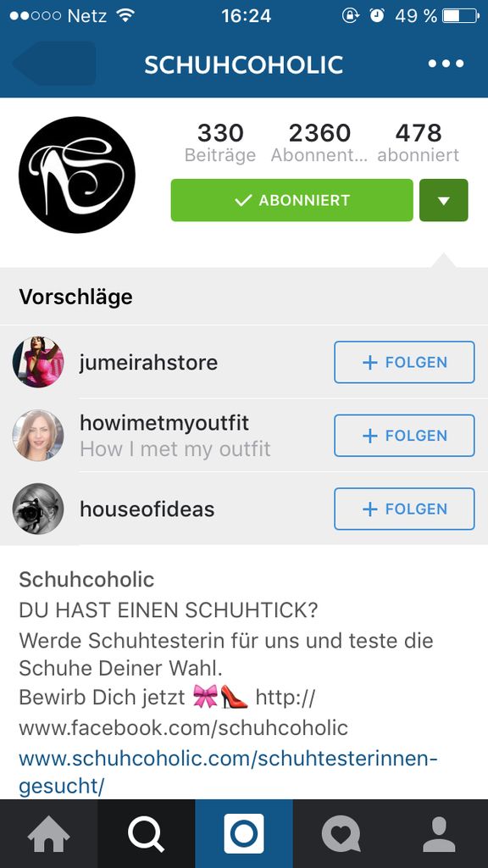Open the activity heart bubble icon
Viewport: 488px width, 868px height.
point(341,834)
